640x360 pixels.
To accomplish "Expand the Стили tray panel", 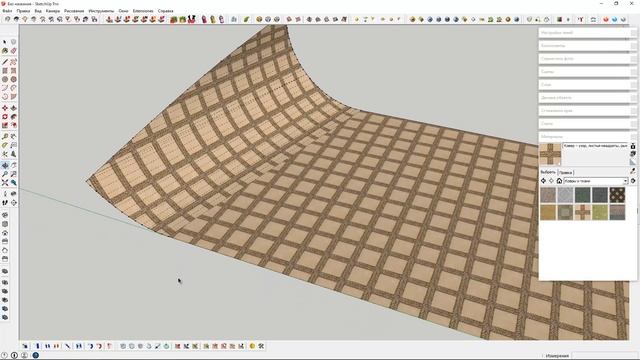I will pyautogui.click(x=587, y=123).
